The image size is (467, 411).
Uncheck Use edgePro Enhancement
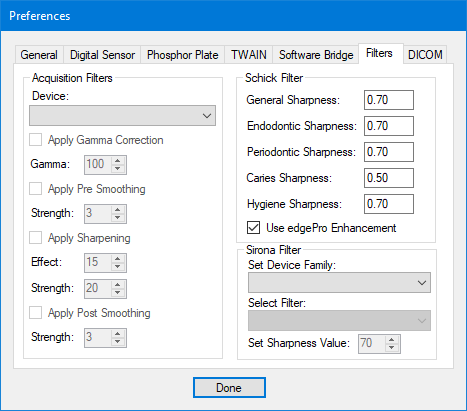coord(254,228)
